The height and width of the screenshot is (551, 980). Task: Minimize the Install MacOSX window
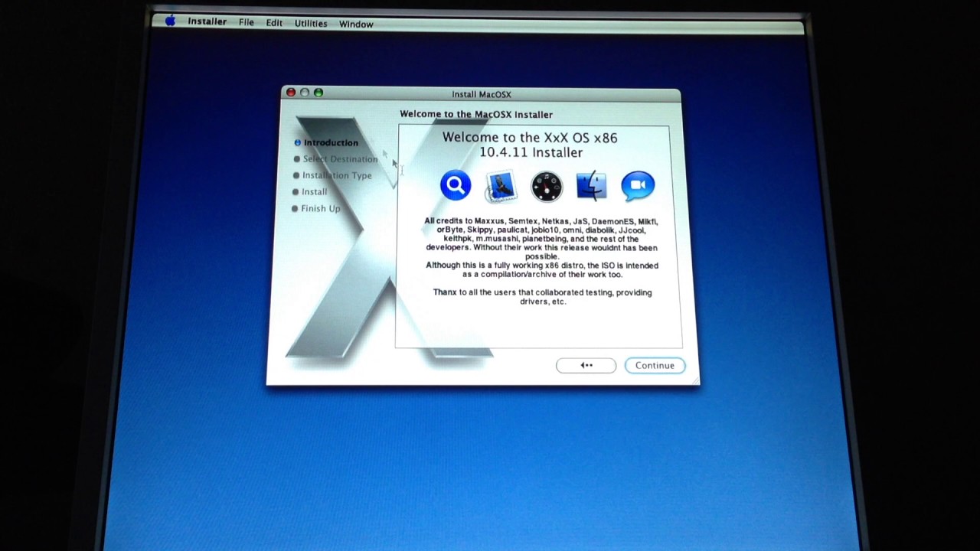click(305, 93)
